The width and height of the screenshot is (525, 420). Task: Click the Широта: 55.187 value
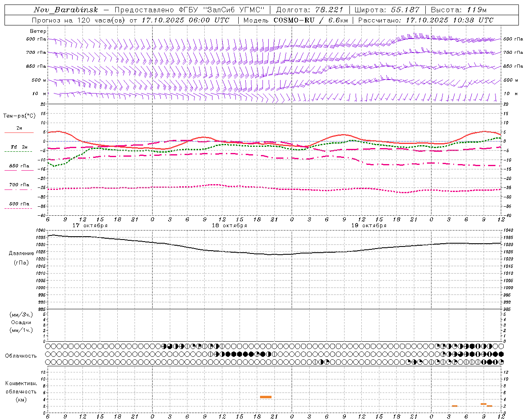[387, 10]
